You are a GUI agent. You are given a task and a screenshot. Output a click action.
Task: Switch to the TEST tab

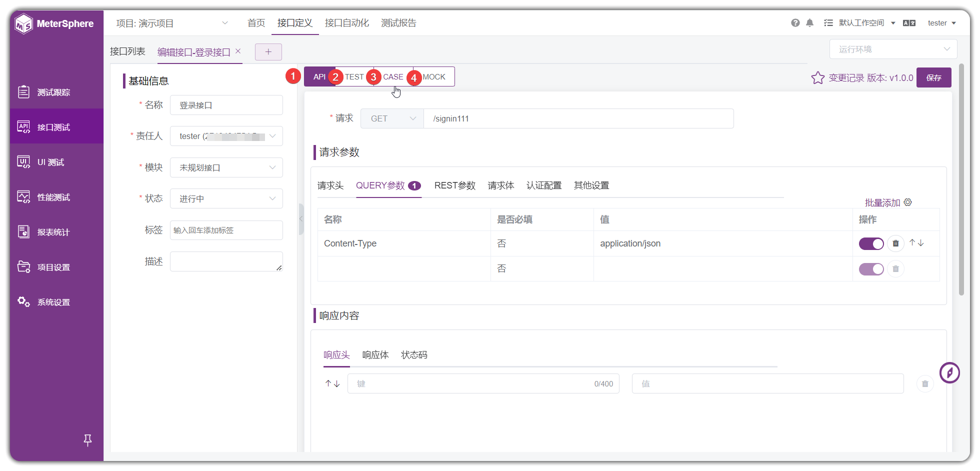[354, 76]
